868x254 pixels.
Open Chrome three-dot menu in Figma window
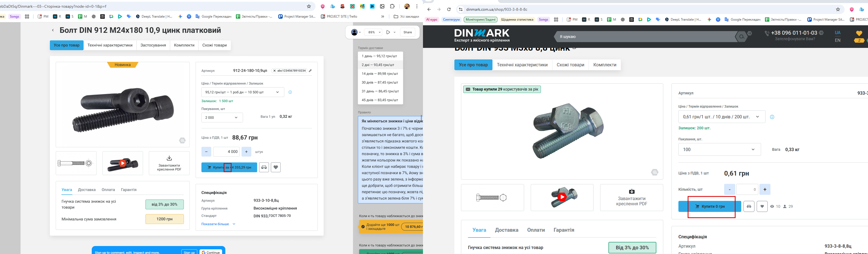coord(417,6)
